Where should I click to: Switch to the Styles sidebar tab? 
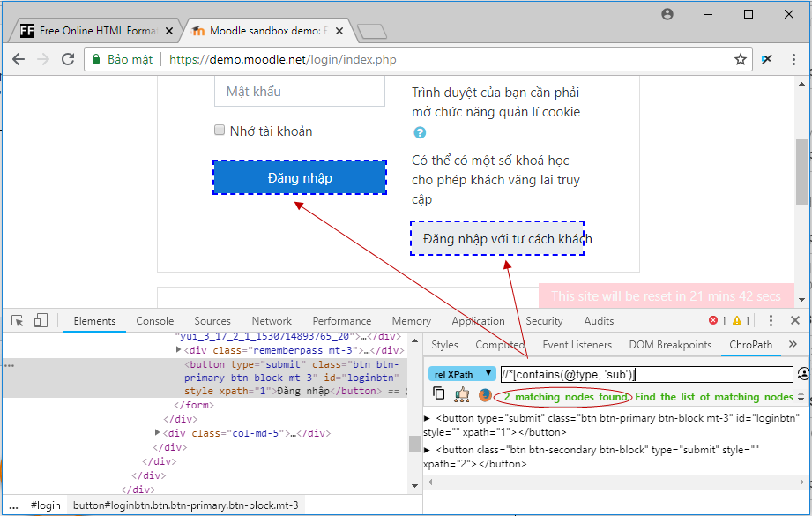tap(444, 345)
